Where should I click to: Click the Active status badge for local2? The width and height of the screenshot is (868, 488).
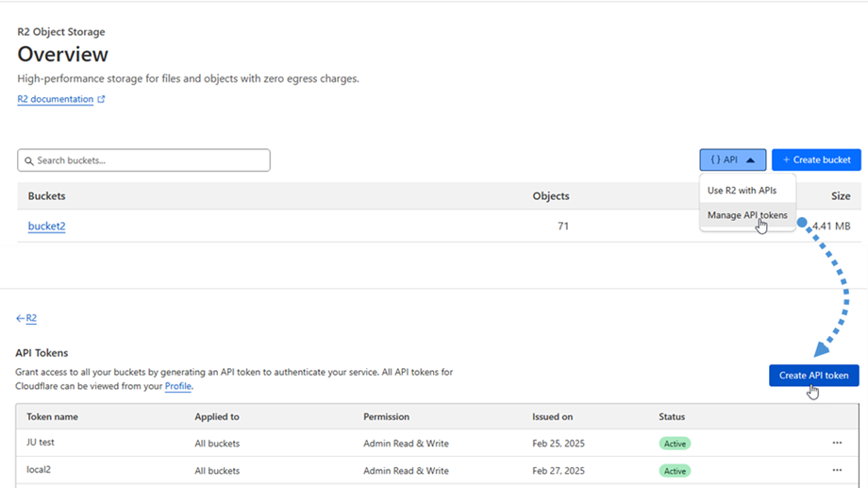675,471
